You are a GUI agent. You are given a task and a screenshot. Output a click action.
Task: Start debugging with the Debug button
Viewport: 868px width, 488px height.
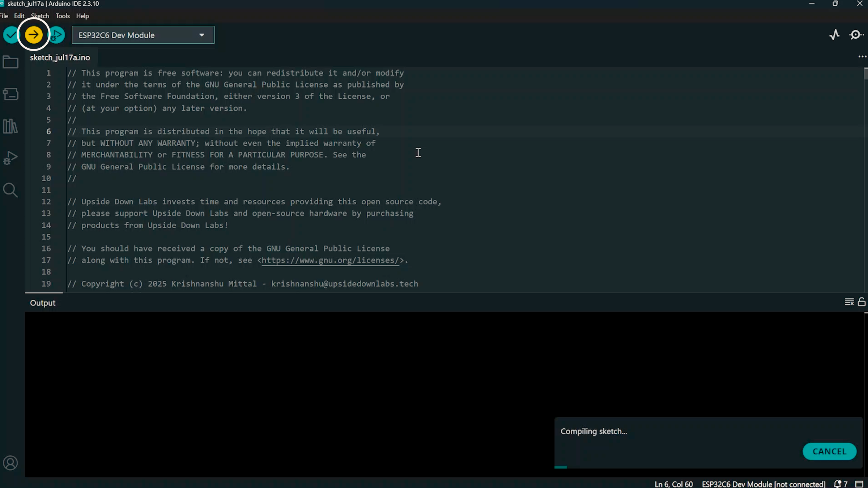coord(56,35)
